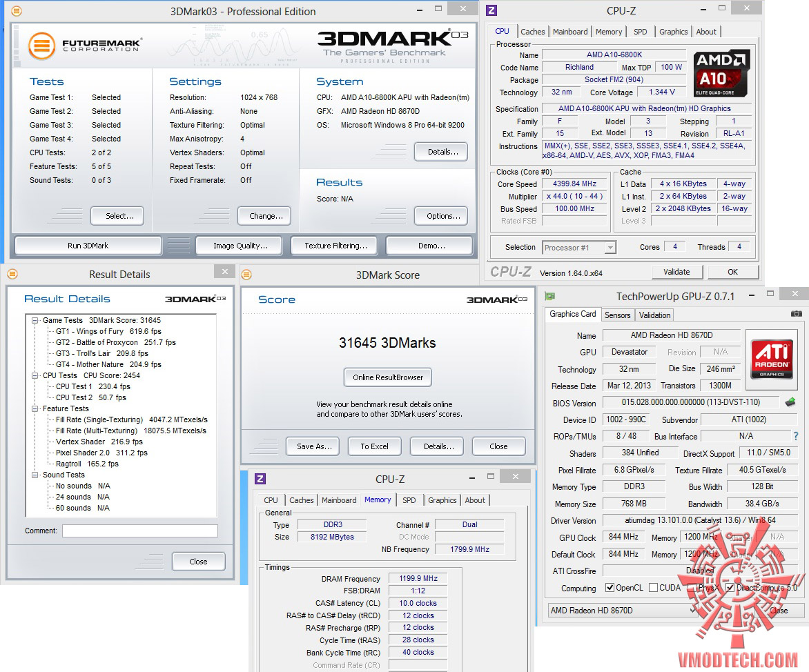
Task: Click the Run 3DMark button
Action: tap(88, 246)
